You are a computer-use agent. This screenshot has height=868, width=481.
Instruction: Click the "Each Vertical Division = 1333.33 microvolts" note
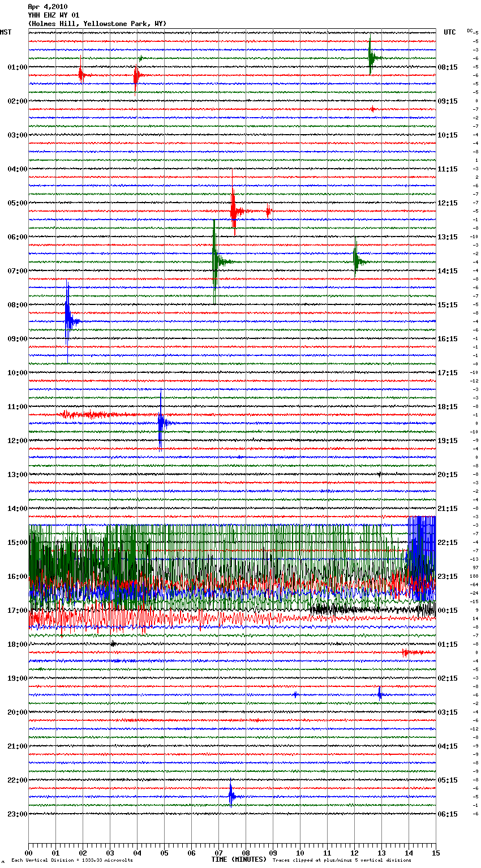[72, 860]
